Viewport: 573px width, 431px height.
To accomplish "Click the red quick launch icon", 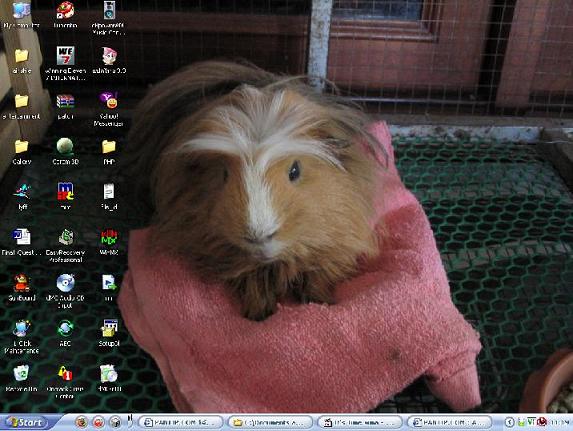I will click(x=98, y=422).
